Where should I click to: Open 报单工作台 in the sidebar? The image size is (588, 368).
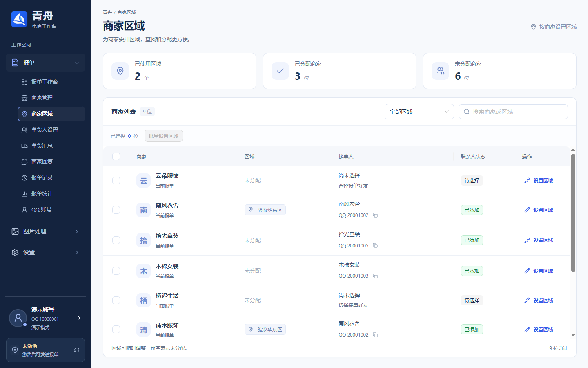(51, 82)
